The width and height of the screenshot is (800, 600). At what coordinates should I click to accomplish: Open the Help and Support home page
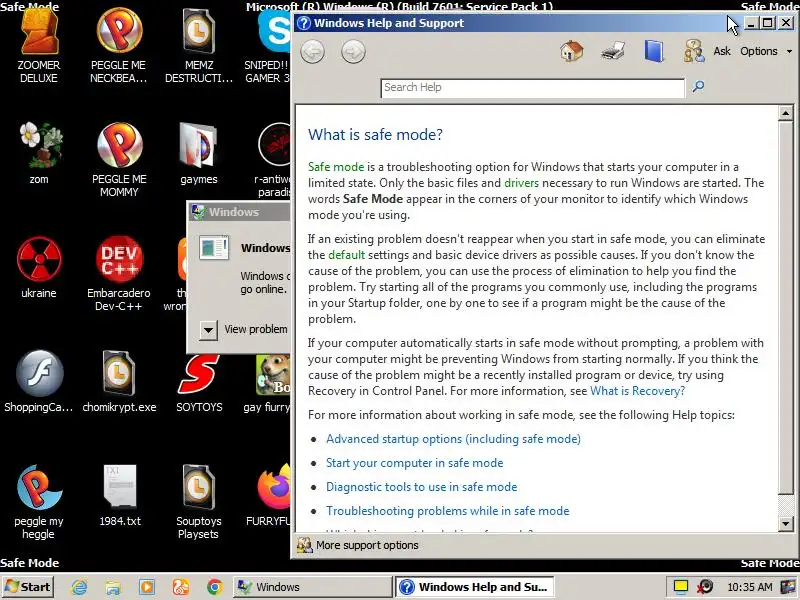click(571, 51)
